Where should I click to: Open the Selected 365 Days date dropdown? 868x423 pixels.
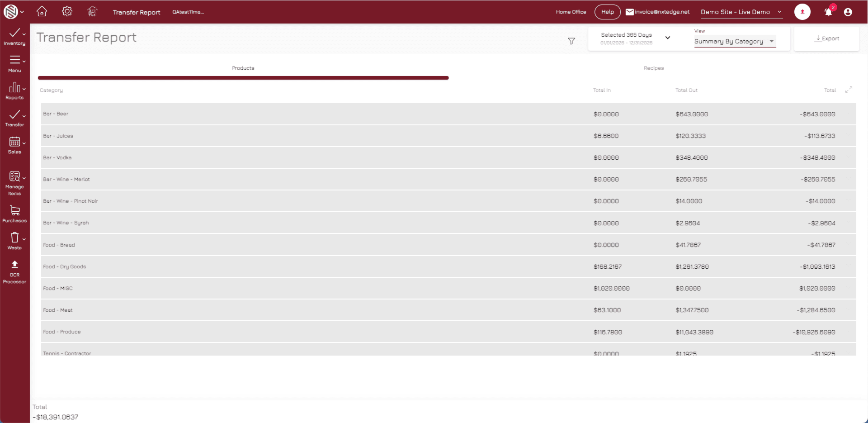[x=636, y=38]
